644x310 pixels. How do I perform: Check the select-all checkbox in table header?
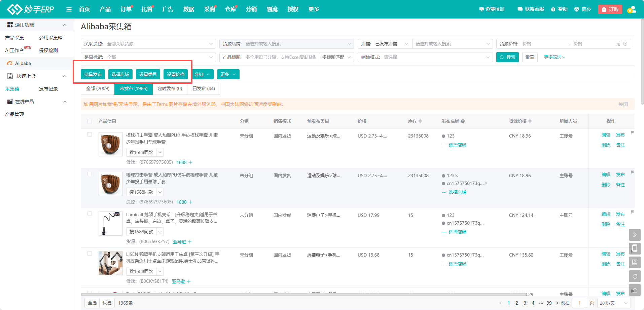[90, 121]
